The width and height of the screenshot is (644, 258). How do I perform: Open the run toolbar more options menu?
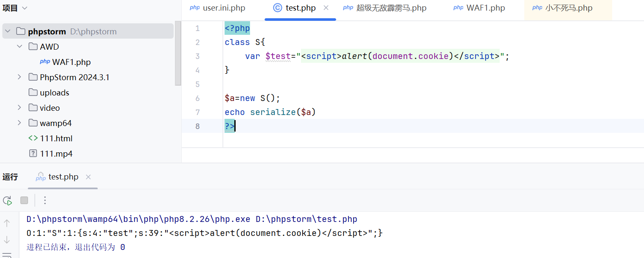point(45,200)
